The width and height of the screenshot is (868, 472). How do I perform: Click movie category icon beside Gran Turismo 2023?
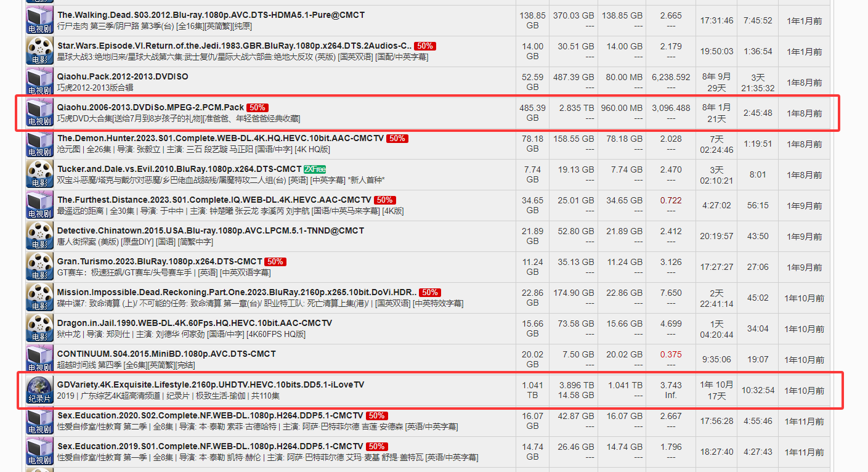[x=40, y=266]
